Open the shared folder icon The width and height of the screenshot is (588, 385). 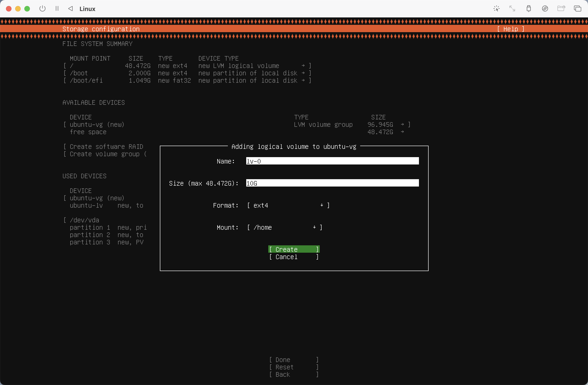(x=561, y=9)
